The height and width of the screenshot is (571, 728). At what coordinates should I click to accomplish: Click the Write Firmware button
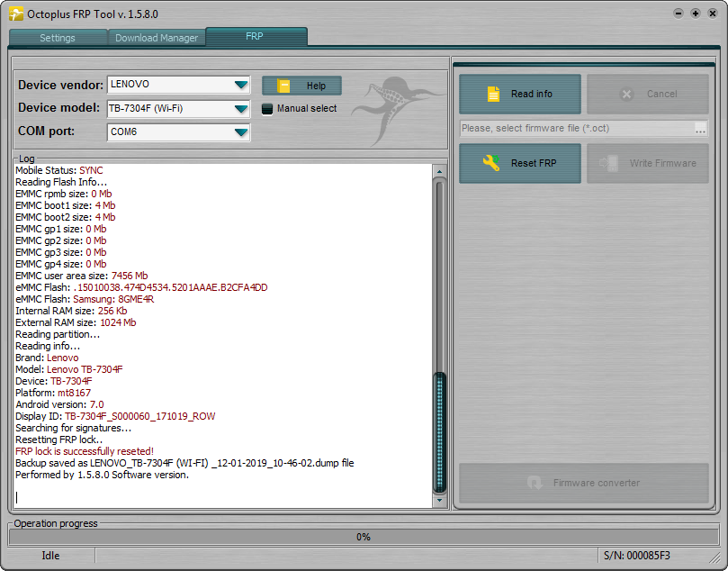click(648, 163)
